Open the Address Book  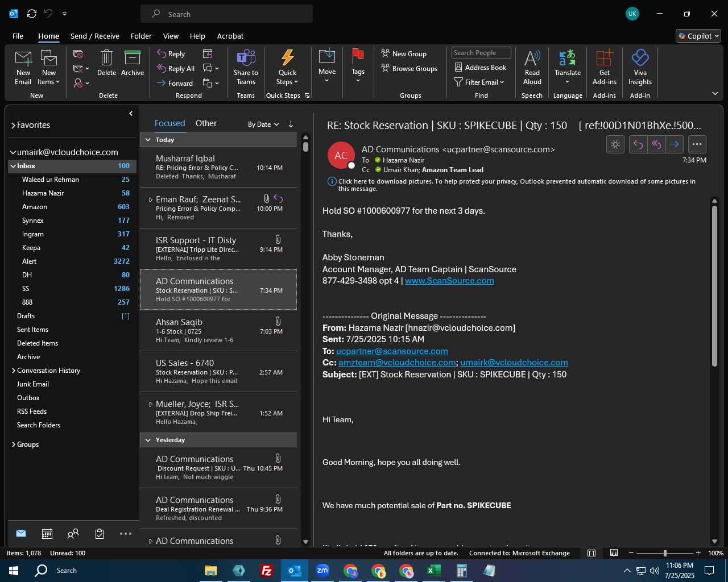pos(481,67)
